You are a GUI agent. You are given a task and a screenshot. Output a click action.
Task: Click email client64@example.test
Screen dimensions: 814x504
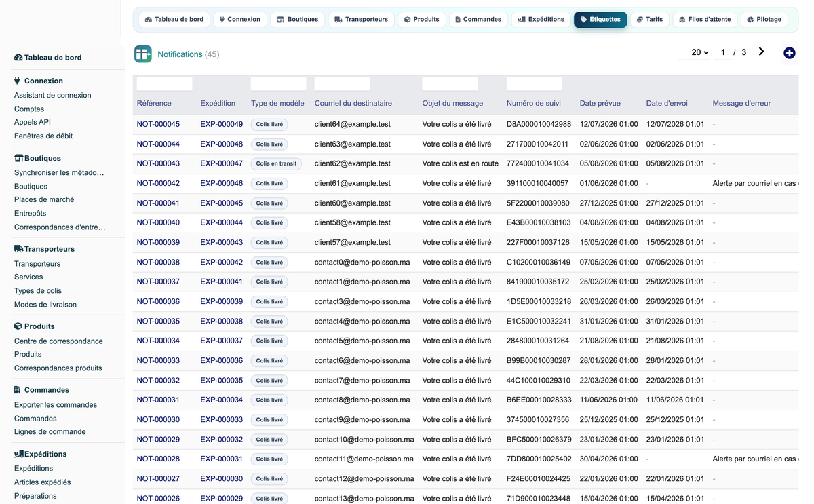tap(353, 124)
